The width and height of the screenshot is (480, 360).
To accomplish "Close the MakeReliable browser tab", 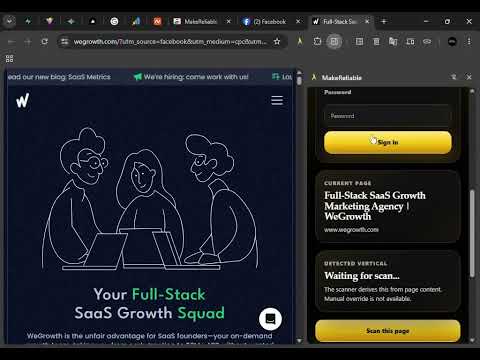I will click(229, 21).
